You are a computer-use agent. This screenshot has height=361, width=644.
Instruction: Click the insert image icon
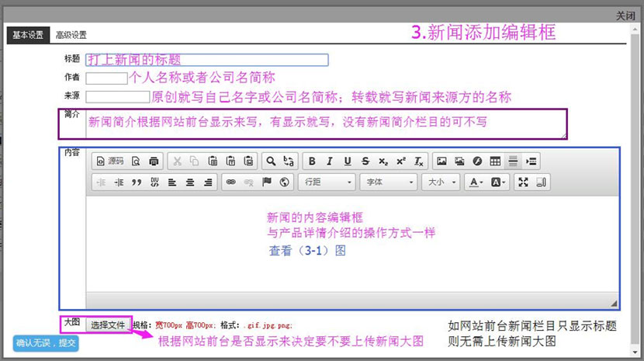click(441, 161)
